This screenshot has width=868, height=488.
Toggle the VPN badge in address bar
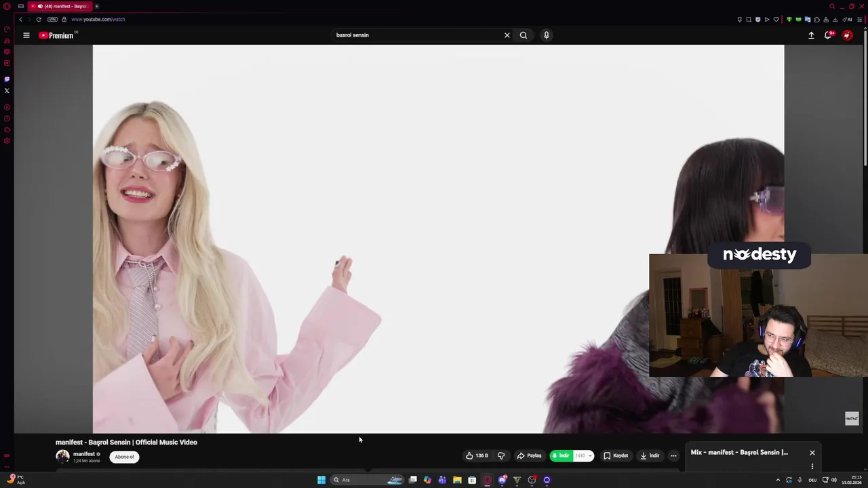click(x=52, y=19)
